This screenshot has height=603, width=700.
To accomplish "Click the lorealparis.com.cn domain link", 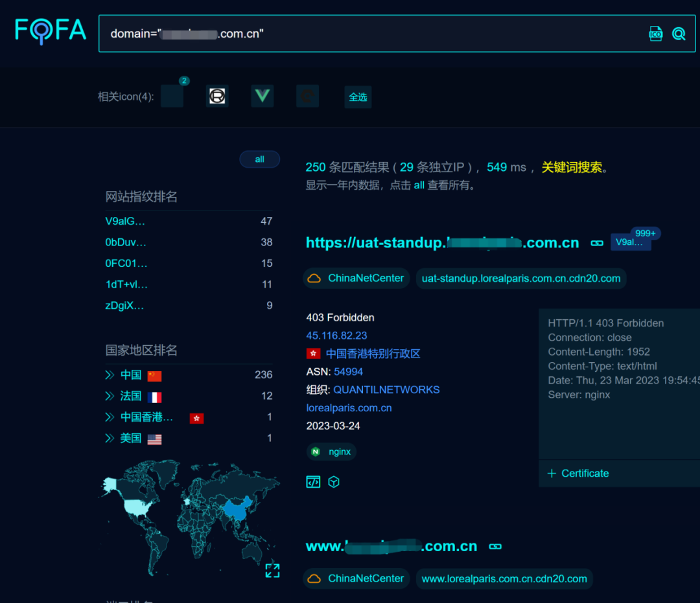I will (349, 407).
